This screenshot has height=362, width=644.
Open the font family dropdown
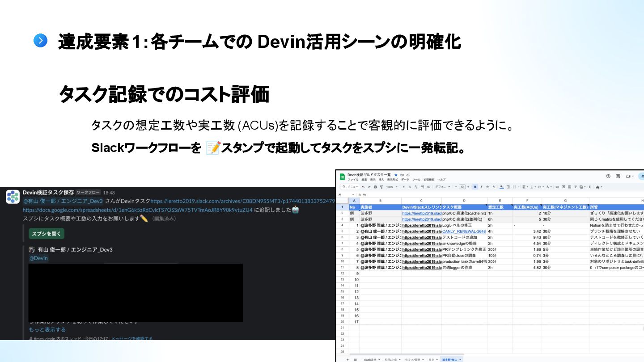click(442, 187)
